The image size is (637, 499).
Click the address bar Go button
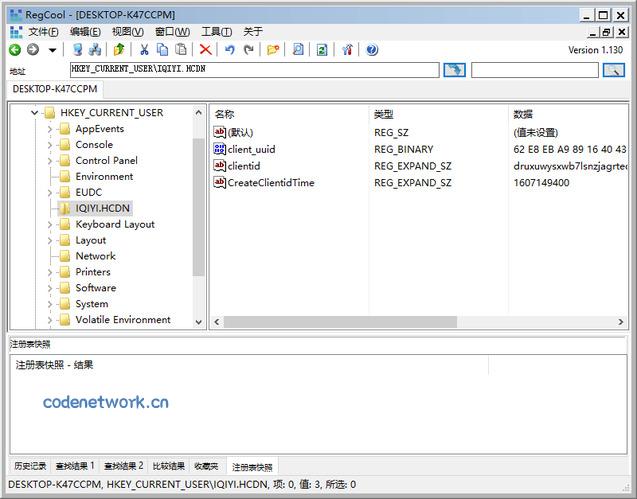(x=454, y=70)
